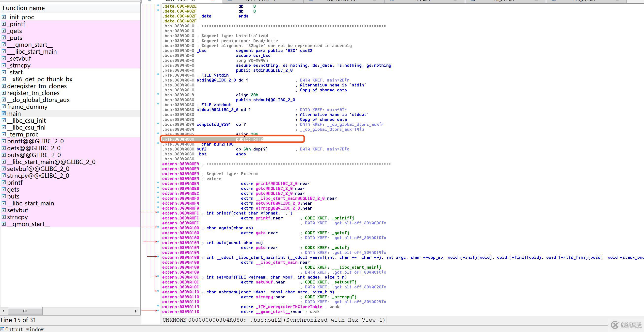This screenshot has width=644, height=332.
Task: Click the icon beside __libc_start_main@@GLIBC_2_0 row
Action: 4,162
